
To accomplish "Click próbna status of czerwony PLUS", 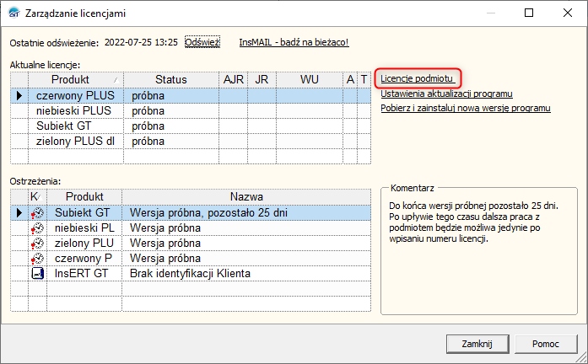I will click(148, 96).
